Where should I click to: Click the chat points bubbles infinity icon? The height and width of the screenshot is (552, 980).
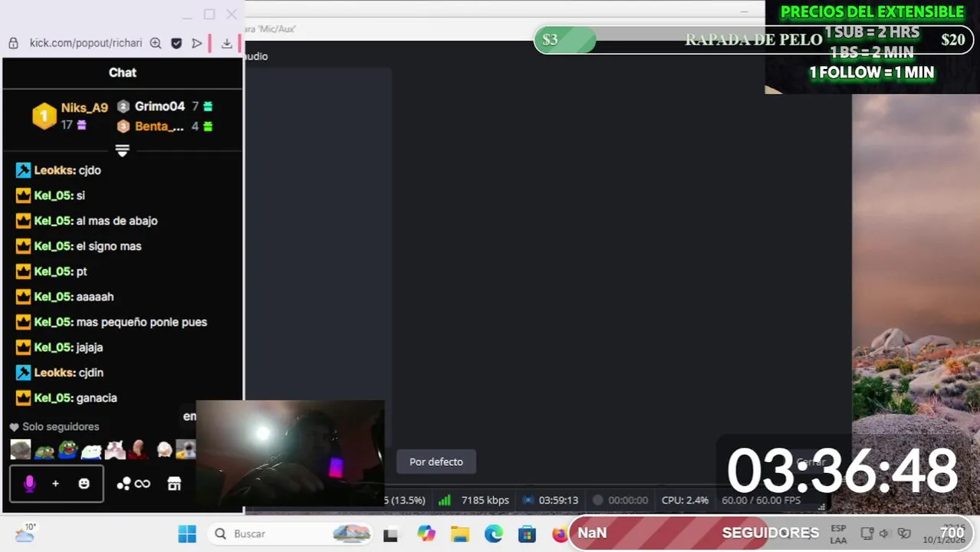(133, 484)
